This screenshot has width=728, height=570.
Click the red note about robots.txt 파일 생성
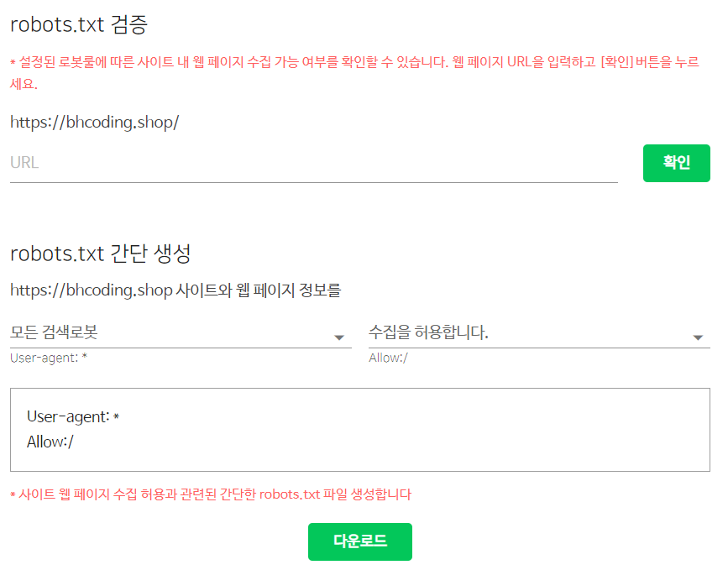point(211,494)
